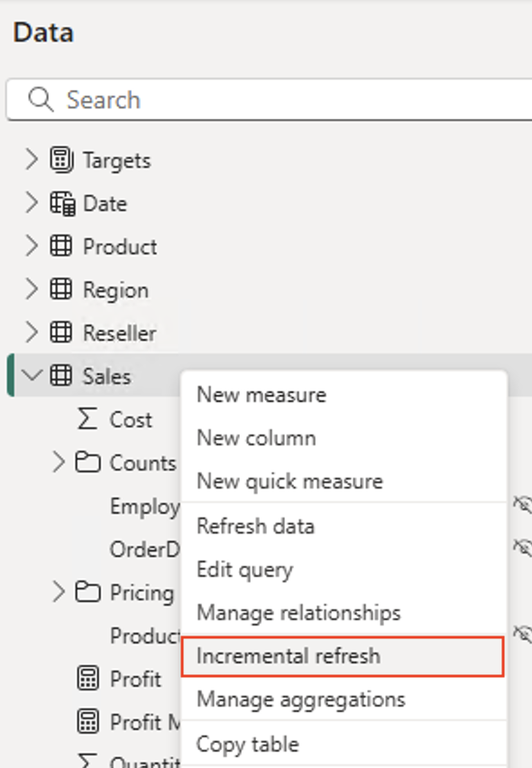
Task: Select the Profit M measure
Action: (x=145, y=722)
